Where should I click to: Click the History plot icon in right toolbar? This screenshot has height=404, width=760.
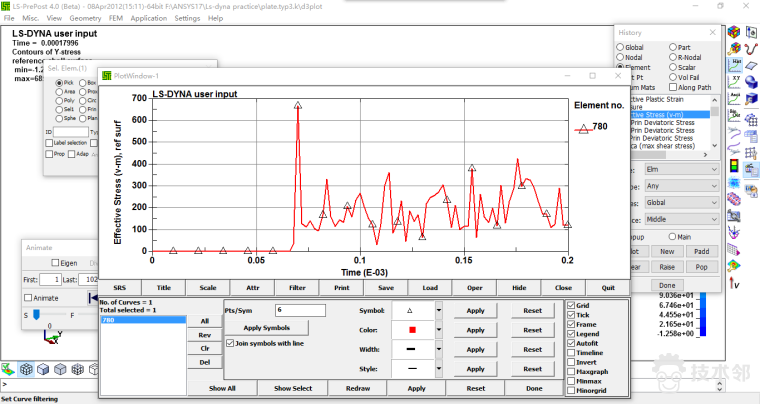pos(735,64)
